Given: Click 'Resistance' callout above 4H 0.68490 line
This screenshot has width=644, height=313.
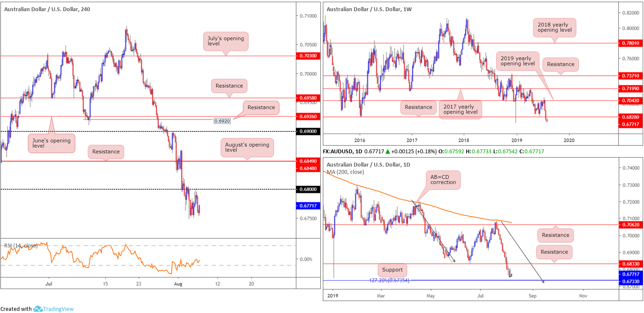Looking at the screenshot, I should click(106, 152).
